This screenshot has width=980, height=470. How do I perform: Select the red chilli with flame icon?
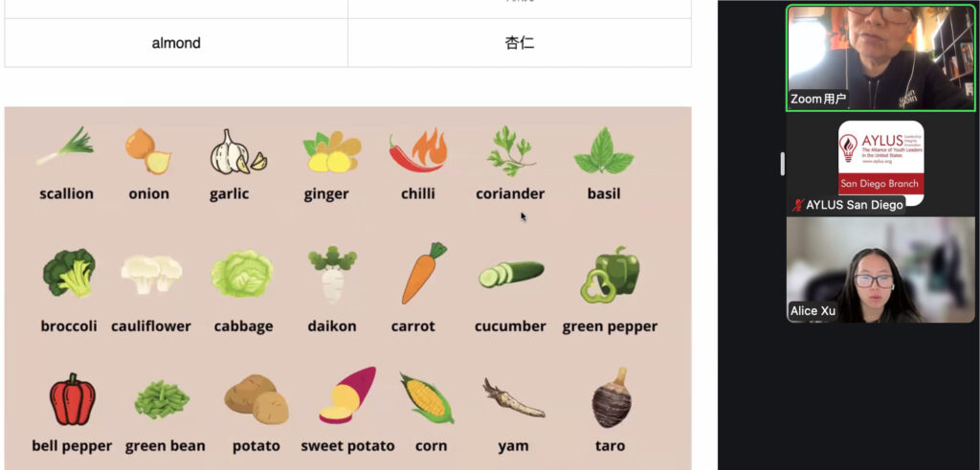click(x=418, y=150)
